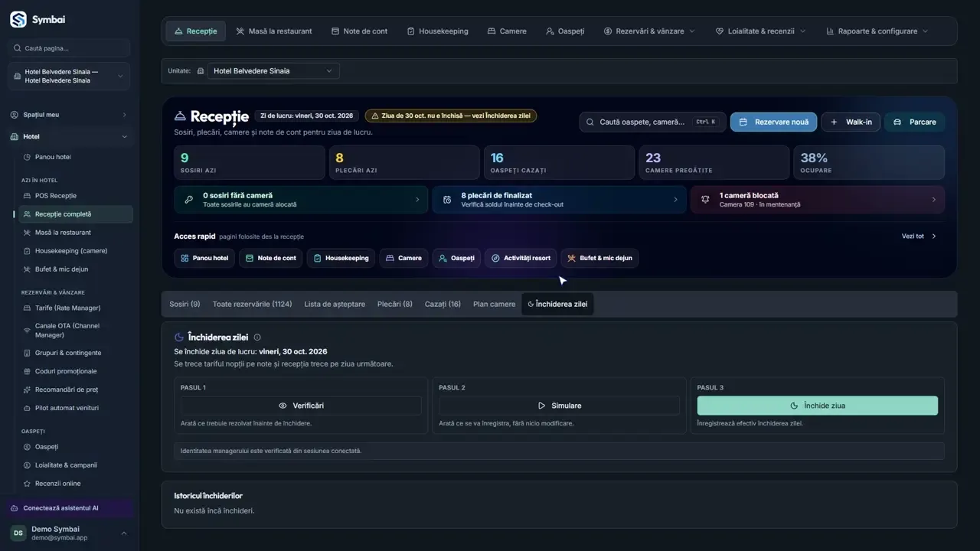Open Note de cont quick access shortcut
980x551 pixels.
pyautogui.click(x=271, y=258)
